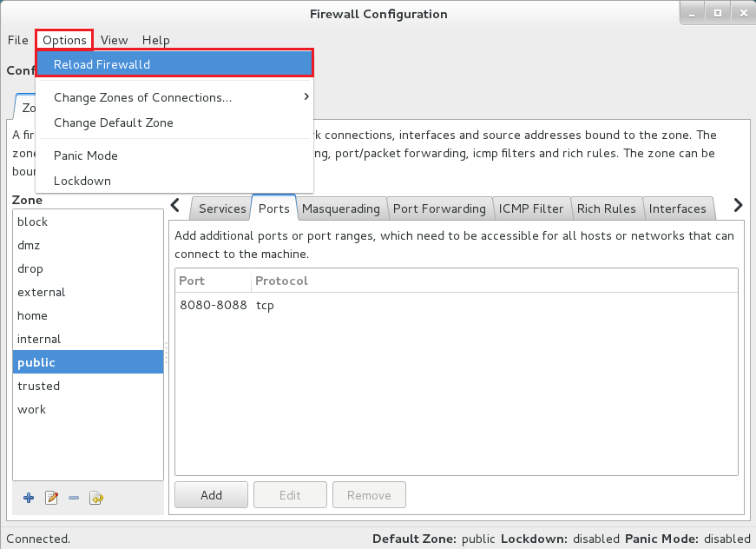The height and width of the screenshot is (549, 756).
Task: Click the add zone plus icon
Action: pos(29,498)
